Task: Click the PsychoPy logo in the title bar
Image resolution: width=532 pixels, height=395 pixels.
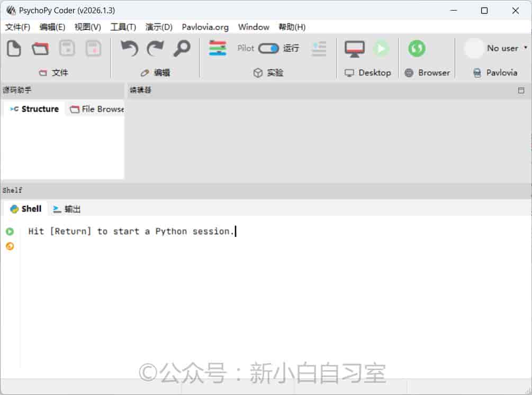Action: (11, 11)
